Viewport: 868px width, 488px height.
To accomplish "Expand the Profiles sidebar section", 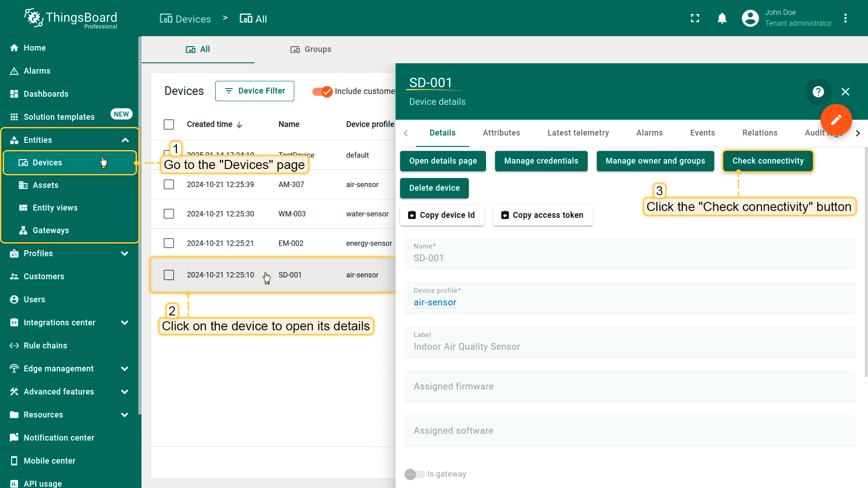I will [x=125, y=253].
